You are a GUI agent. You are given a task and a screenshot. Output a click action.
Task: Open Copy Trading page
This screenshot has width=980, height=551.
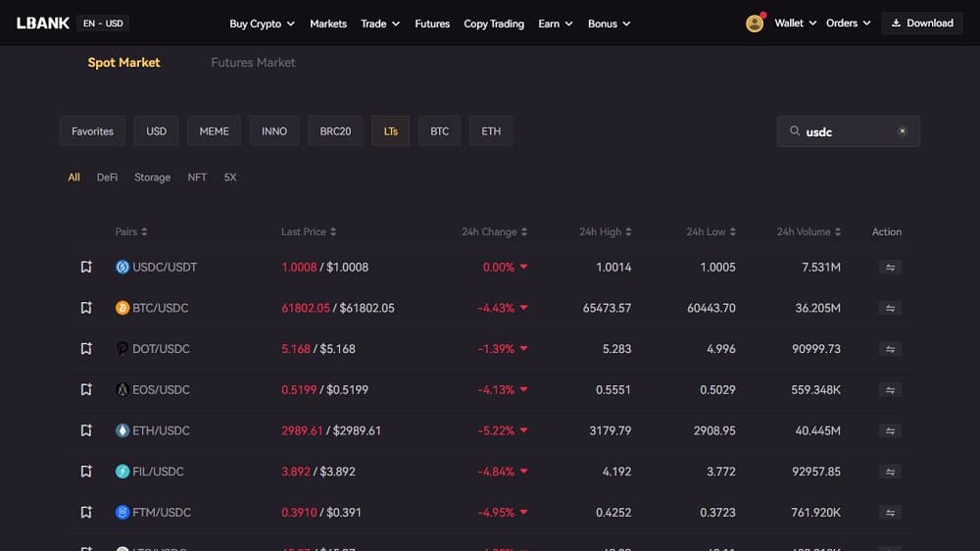494,24
